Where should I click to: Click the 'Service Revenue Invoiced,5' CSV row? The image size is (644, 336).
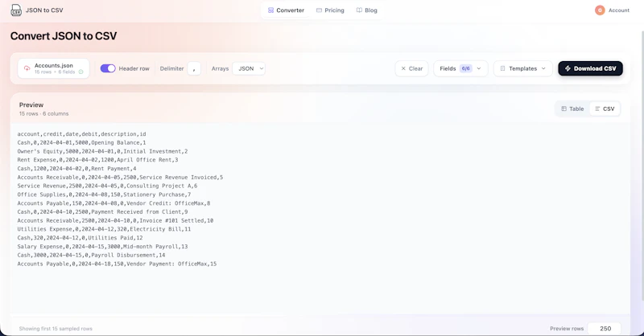click(x=120, y=177)
